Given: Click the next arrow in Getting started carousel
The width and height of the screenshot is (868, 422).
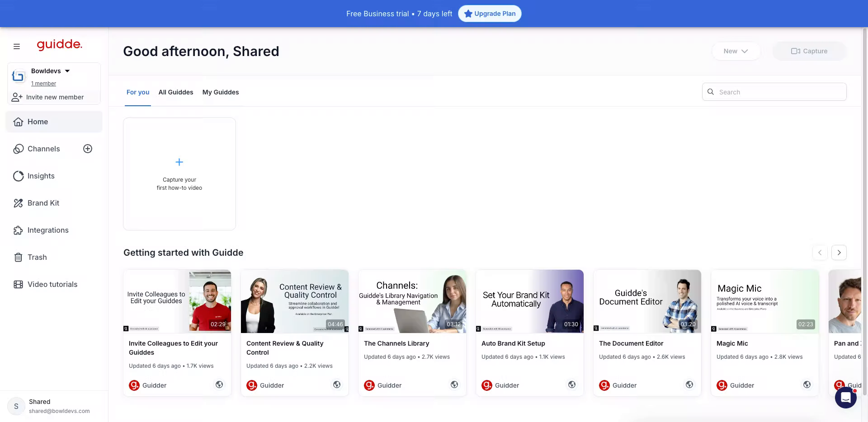Looking at the screenshot, I should pos(839,253).
